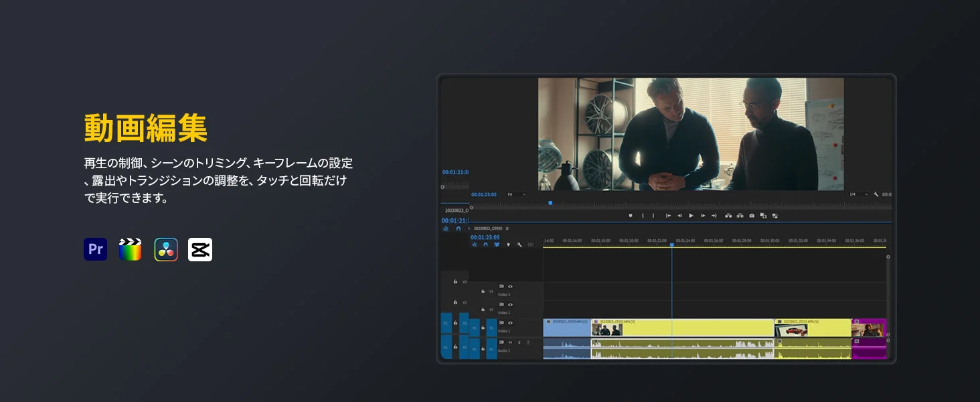This screenshot has height=402, width=980.
Task: Toggle sync lock on Video 1 track
Action: coord(501,323)
